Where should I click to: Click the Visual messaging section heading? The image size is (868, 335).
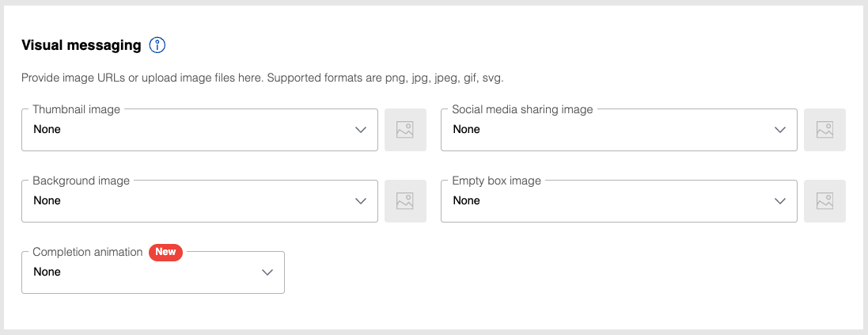[x=81, y=45]
